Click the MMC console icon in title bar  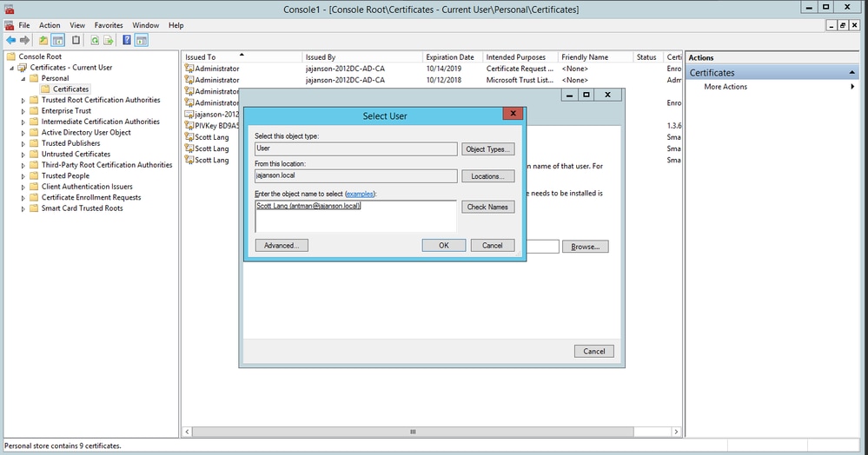click(9, 9)
